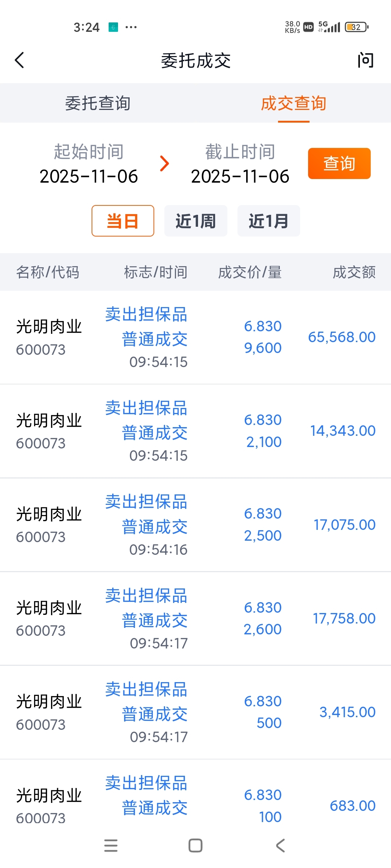Viewport: 391px width, 868px height.
Task: Open 起始时间 start date picker
Action: [89, 164]
